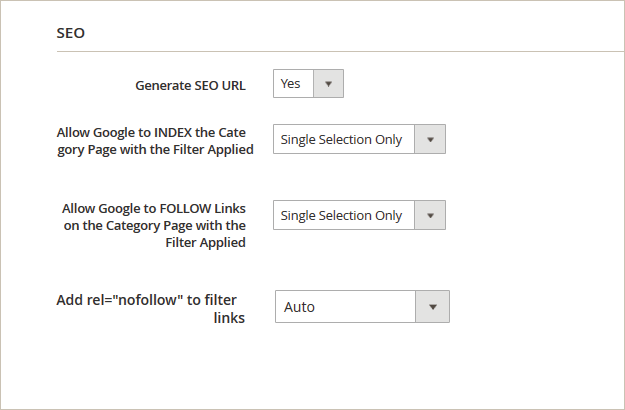Click the 'Yes' value in Generate SEO URL
This screenshot has width=625, height=410.
[x=291, y=84]
